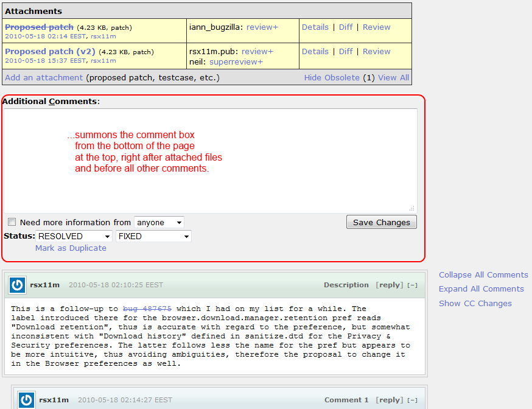Open Proposed patch (v2) attachment link
This screenshot has width=532, height=409.
(50, 52)
